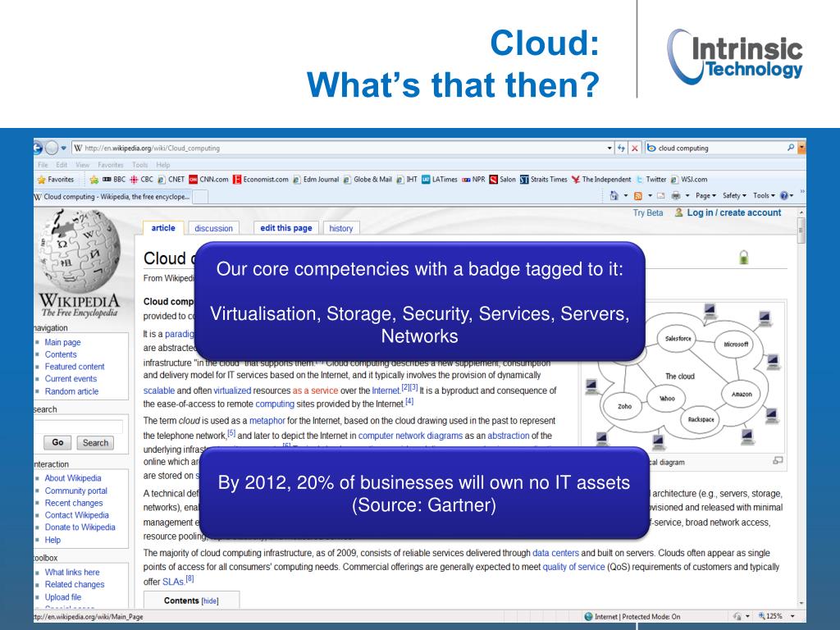Click the Wikipedia sidebar search field

78,426
